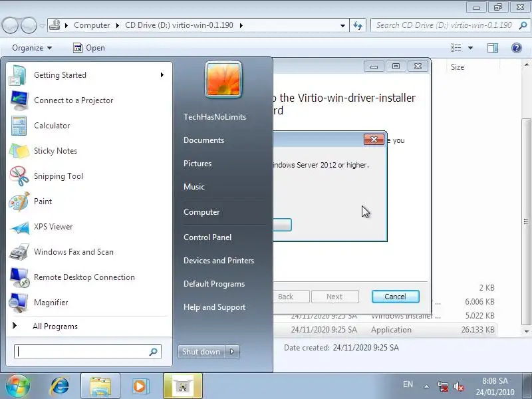Open Computer from Start menu
Image resolution: width=532 pixels, height=399 pixels.
click(x=201, y=212)
